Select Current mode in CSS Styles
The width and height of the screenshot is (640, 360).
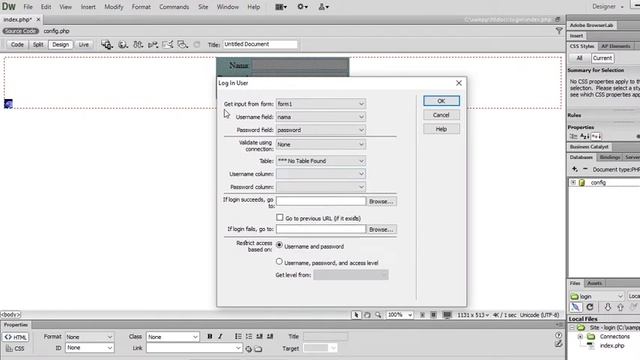point(602,58)
